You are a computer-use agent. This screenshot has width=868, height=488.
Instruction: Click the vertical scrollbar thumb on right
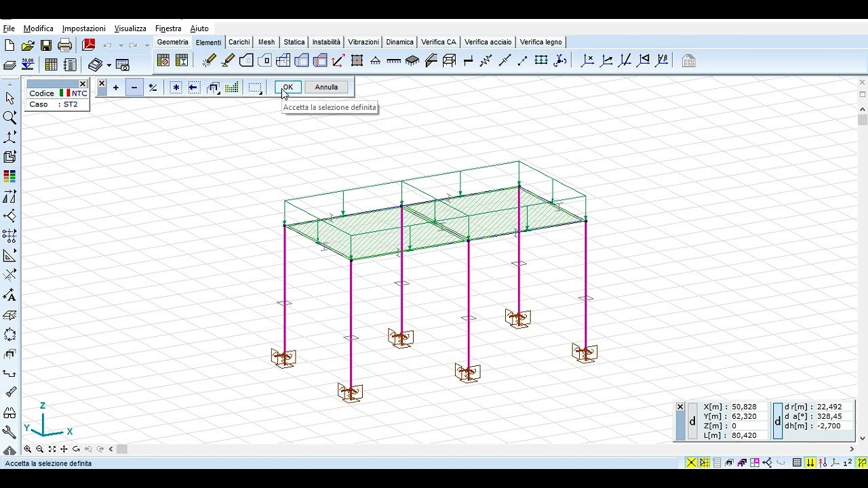point(863,120)
